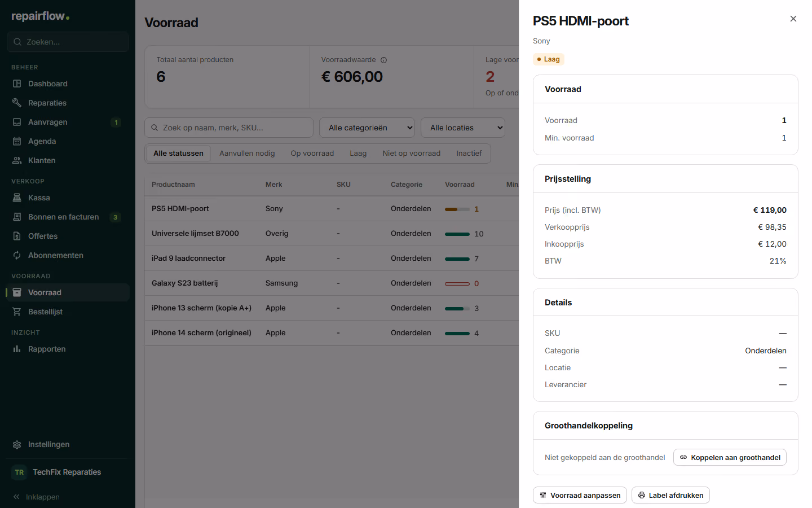Switch to Op voorraad filter tab

click(312, 154)
